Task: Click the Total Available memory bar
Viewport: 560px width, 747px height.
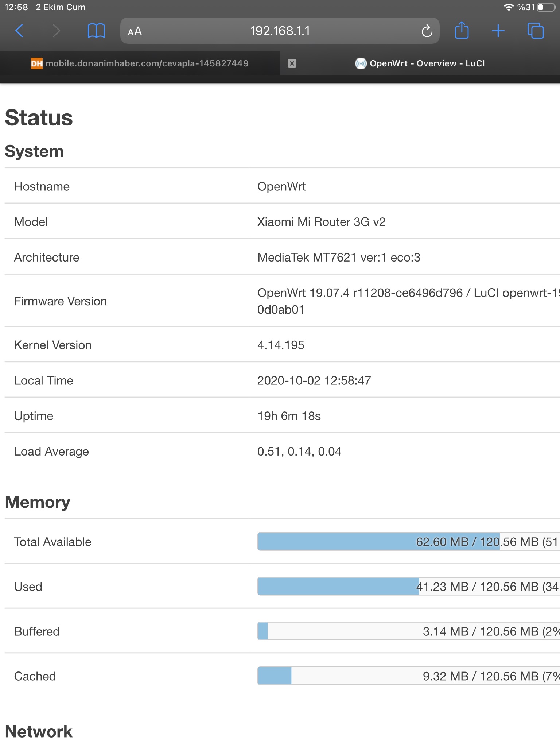Action: pos(409,542)
